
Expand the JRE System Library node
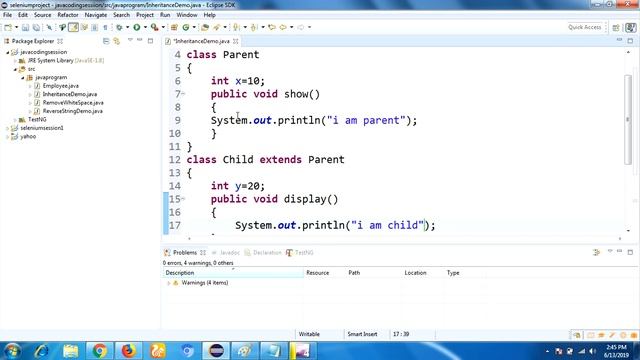click(16, 61)
